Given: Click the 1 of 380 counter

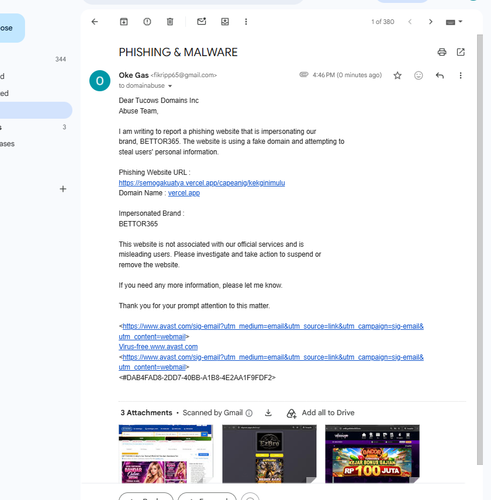Looking at the screenshot, I should (383, 22).
